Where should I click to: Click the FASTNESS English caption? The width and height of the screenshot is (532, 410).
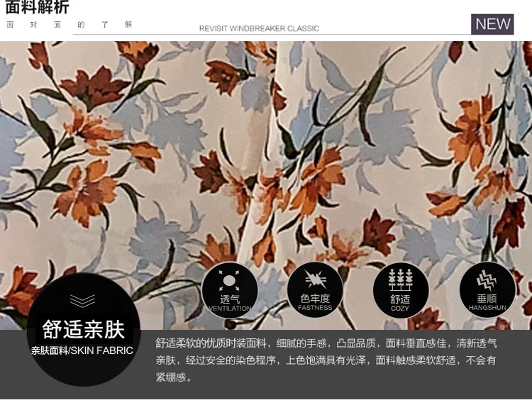pyautogui.click(x=315, y=308)
